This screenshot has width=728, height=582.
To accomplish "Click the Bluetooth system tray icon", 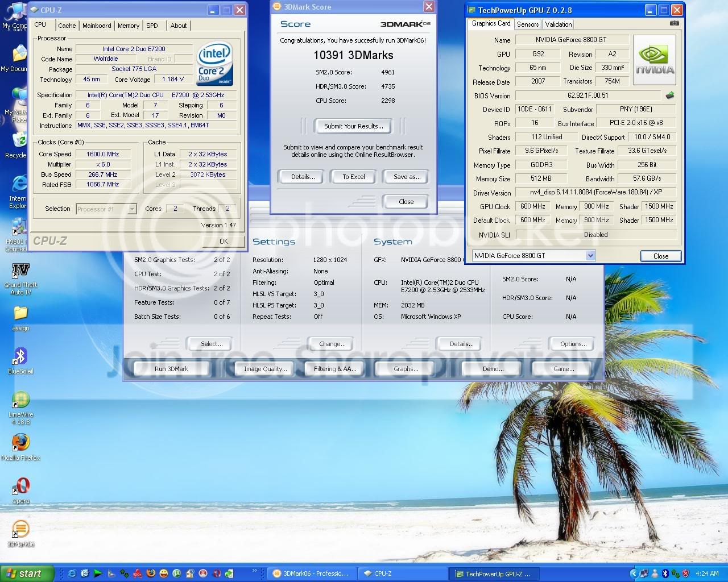I will pyautogui.click(x=665, y=573).
